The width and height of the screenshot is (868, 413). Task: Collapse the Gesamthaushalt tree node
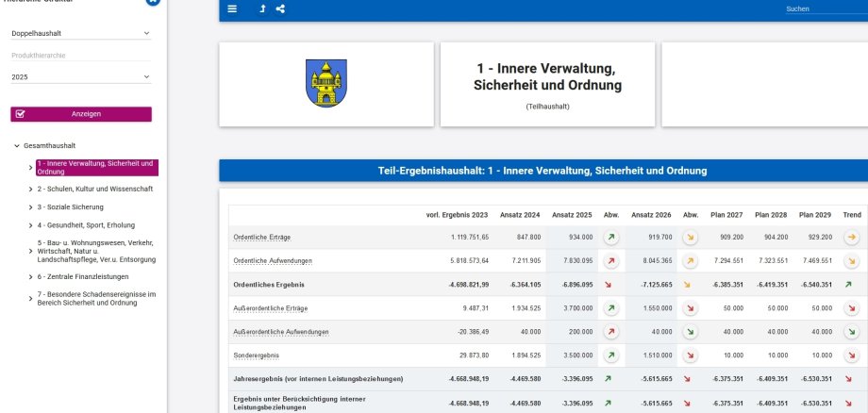click(x=17, y=146)
